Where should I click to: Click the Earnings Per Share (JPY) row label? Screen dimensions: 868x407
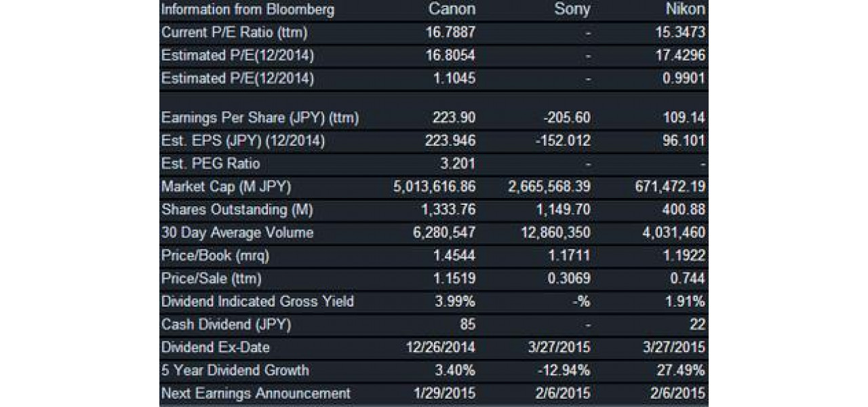[260, 118]
